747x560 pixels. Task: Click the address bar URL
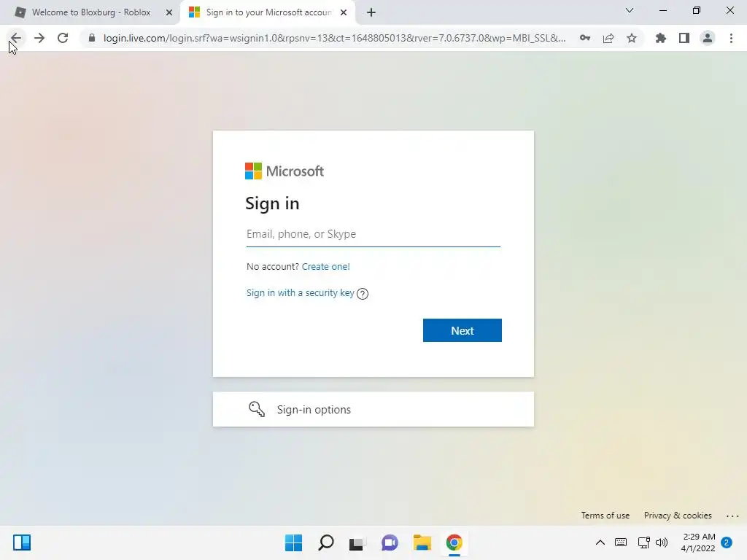(x=334, y=38)
